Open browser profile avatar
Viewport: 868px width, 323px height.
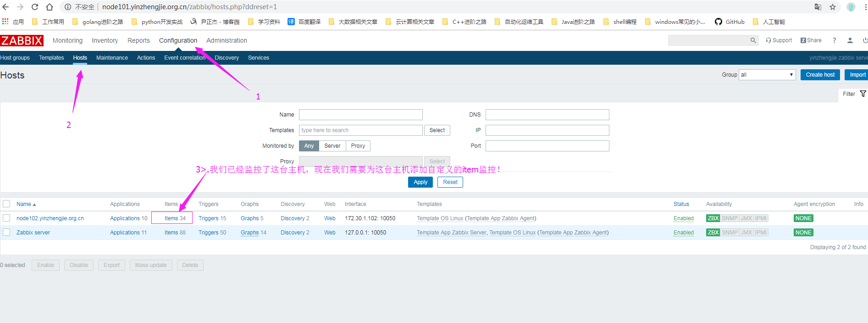tap(851, 7)
